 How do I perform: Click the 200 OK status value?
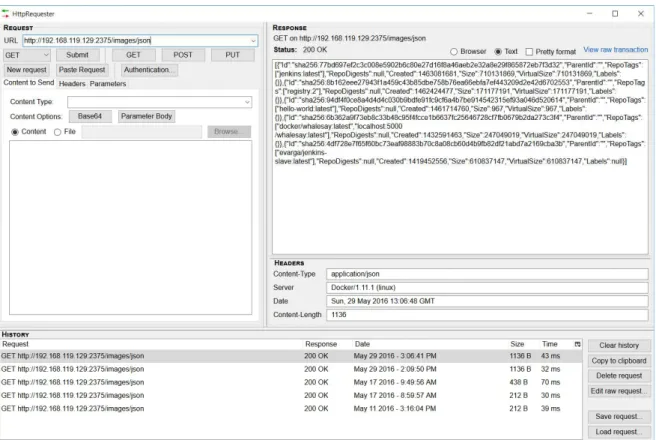(315, 50)
